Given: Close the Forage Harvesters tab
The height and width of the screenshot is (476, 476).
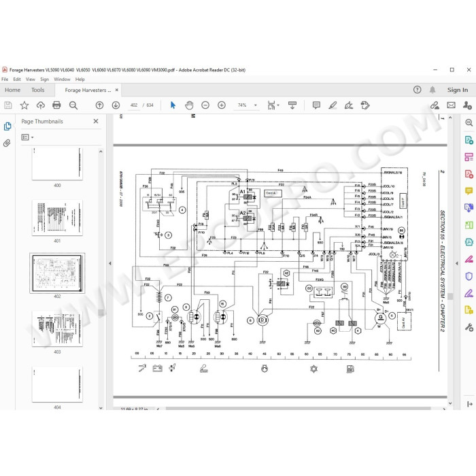Looking at the screenshot, I should pyautogui.click(x=116, y=90).
